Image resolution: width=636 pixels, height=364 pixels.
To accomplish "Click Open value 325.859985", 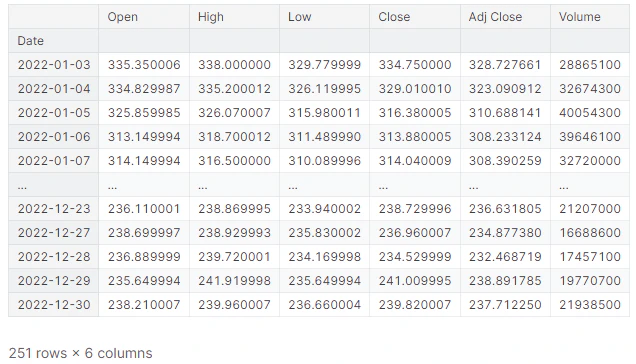I will click(x=144, y=113).
